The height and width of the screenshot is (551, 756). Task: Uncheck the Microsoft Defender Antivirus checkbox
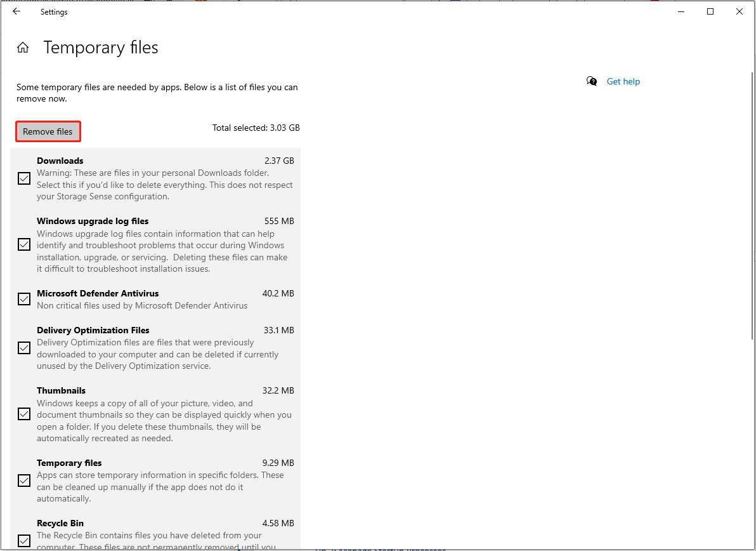click(x=23, y=299)
